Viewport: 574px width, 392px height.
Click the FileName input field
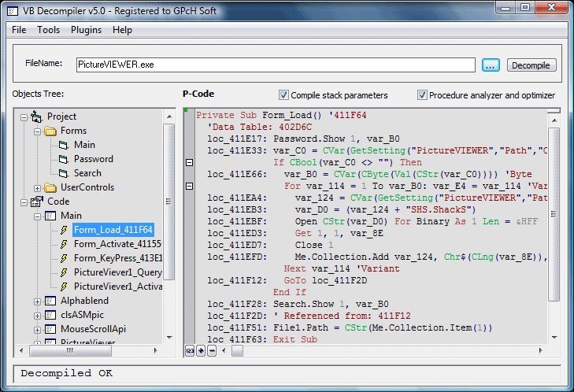(x=274, y=65)
